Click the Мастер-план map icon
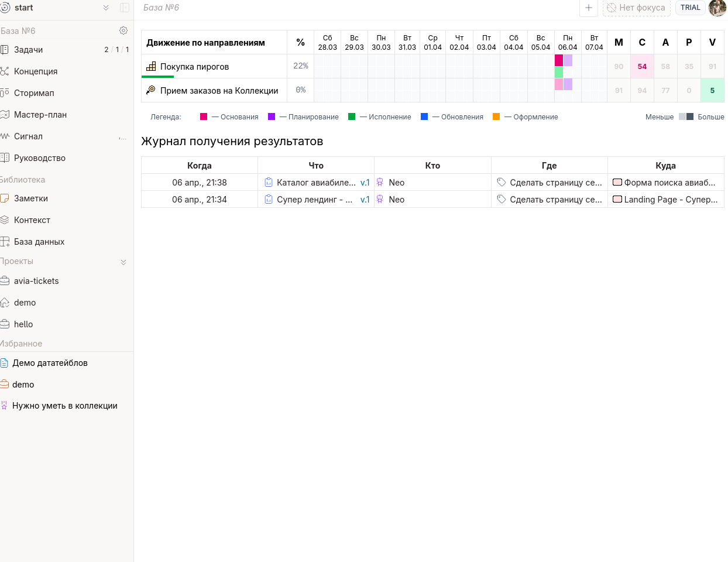Viewport: 728px width, 562px height. (x=5, y=115)
